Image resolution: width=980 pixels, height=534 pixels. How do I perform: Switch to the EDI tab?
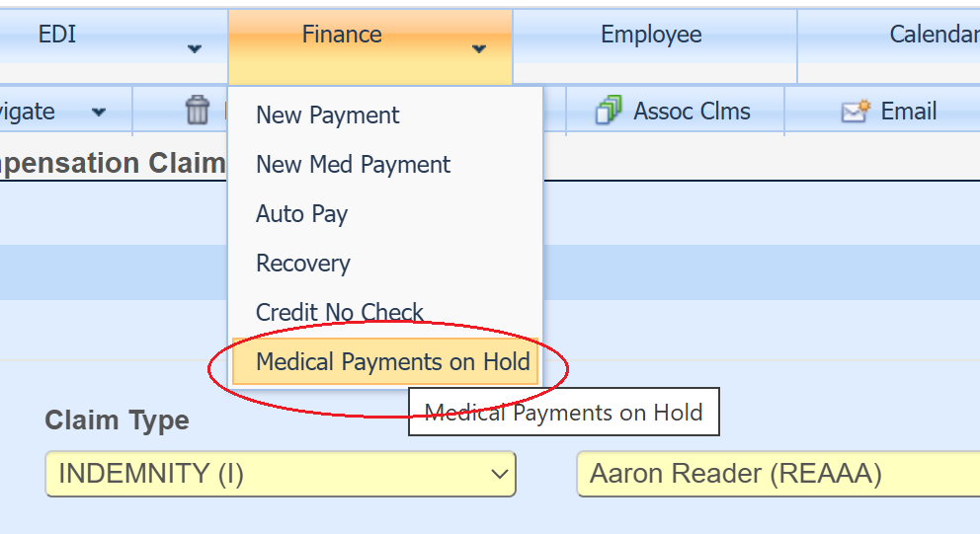click(57, 35)
